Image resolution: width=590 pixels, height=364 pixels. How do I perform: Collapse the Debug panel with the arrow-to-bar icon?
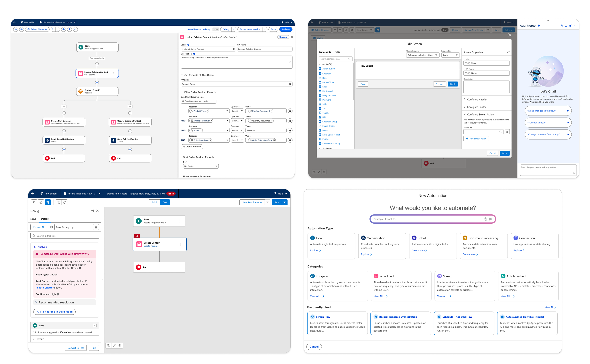92,211
